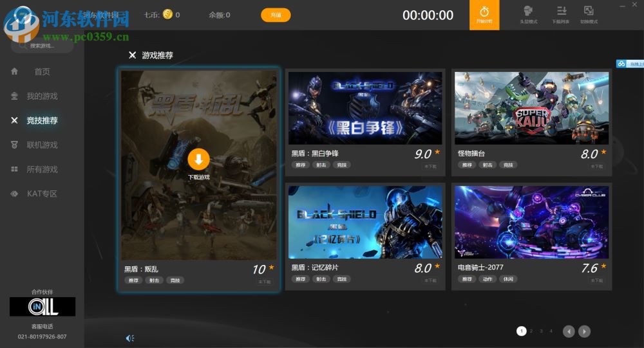Click the icon beside 我的游戏
Image resolution: width=644 pixels, height=348 pixels.
coord(14,96)
